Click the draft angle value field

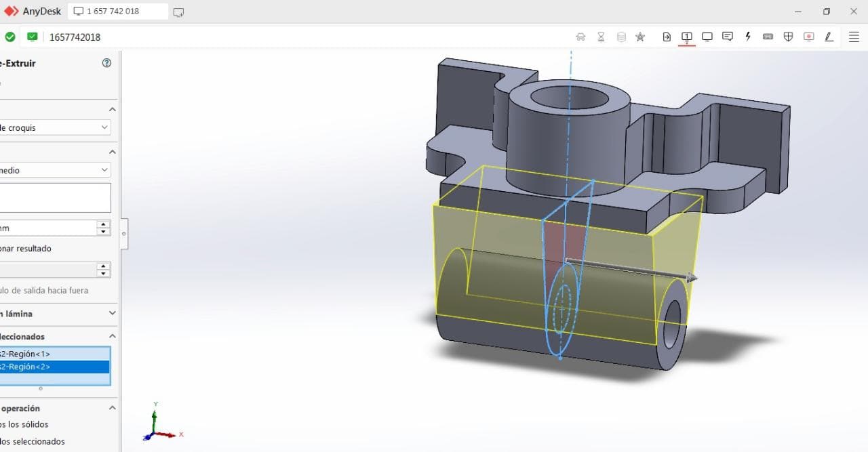[x=47, y=270]
